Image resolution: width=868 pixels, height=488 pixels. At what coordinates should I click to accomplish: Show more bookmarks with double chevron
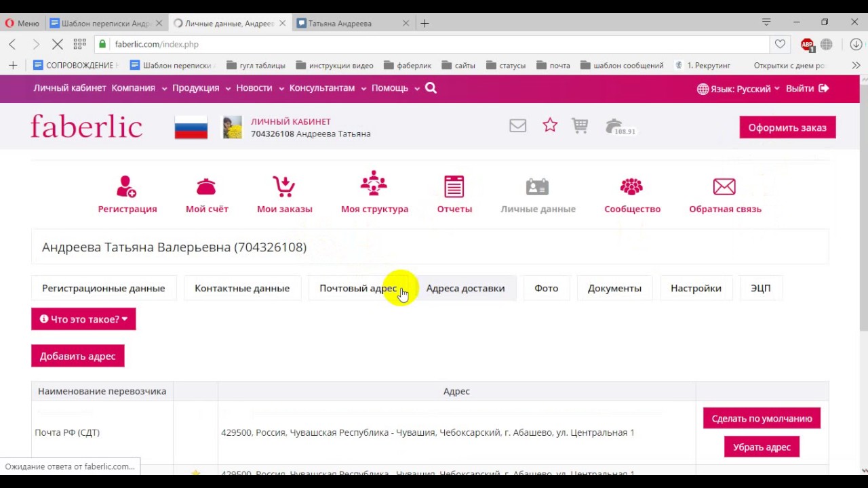point(856,65)
